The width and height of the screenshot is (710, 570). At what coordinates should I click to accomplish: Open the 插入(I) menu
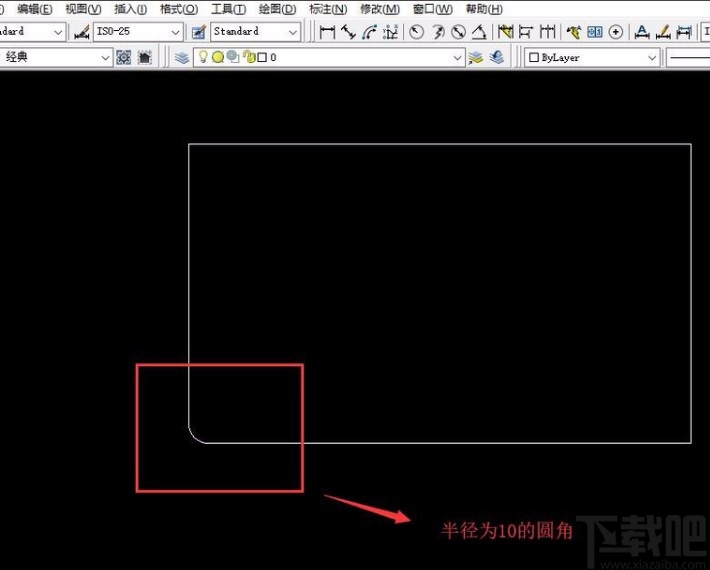[130, 9]
